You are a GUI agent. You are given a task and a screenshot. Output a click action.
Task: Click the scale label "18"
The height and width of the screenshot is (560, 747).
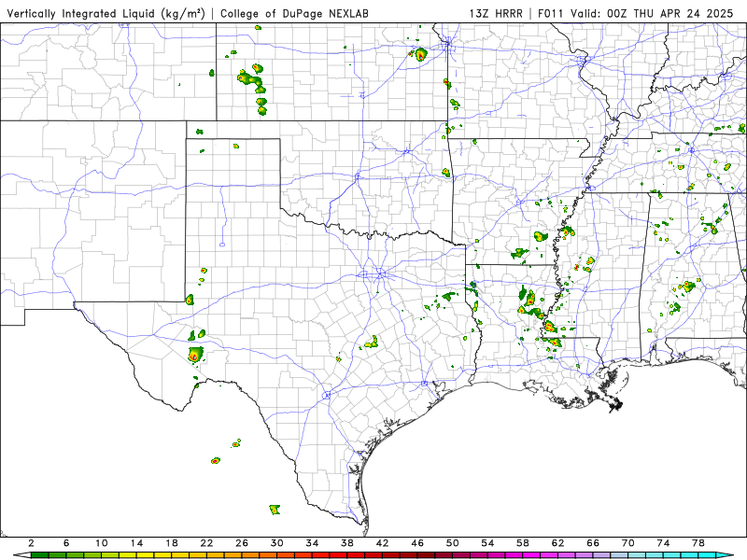[x=172, y=543]
